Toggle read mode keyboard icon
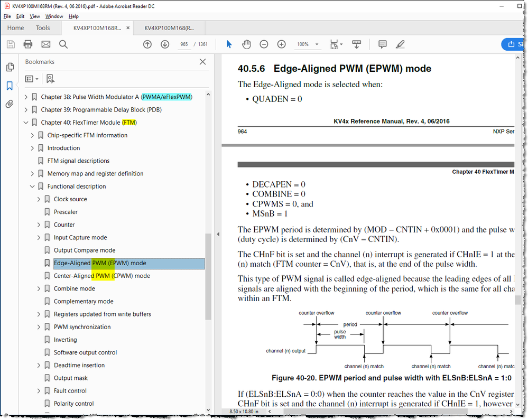The width and height of the screenshot is (528, 420). click(357, 44)
